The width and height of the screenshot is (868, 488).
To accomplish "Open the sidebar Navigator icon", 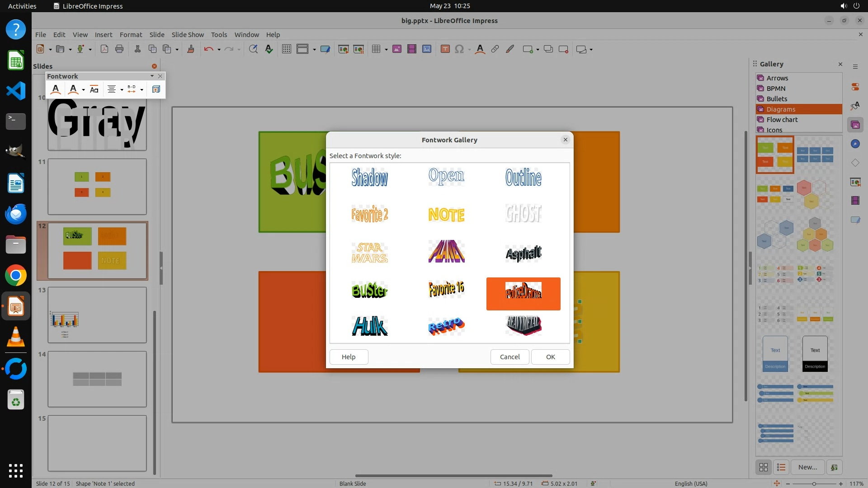I will point(855,144).
